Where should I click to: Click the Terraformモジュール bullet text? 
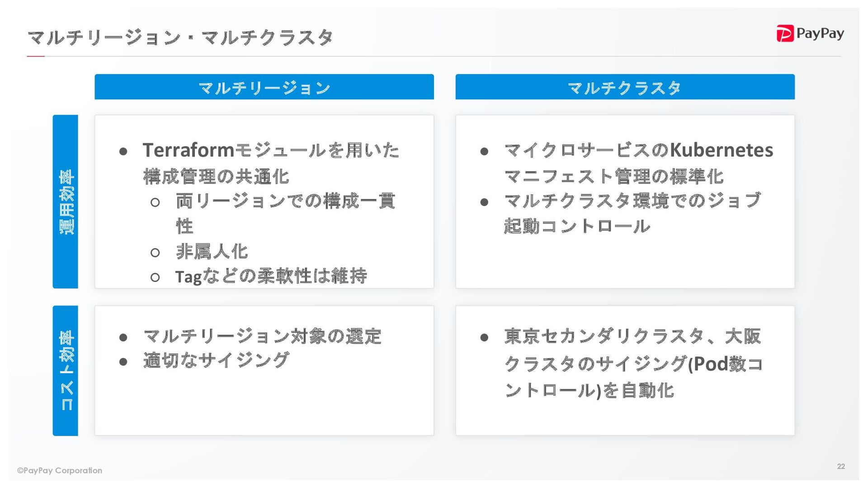pos(270,163)
